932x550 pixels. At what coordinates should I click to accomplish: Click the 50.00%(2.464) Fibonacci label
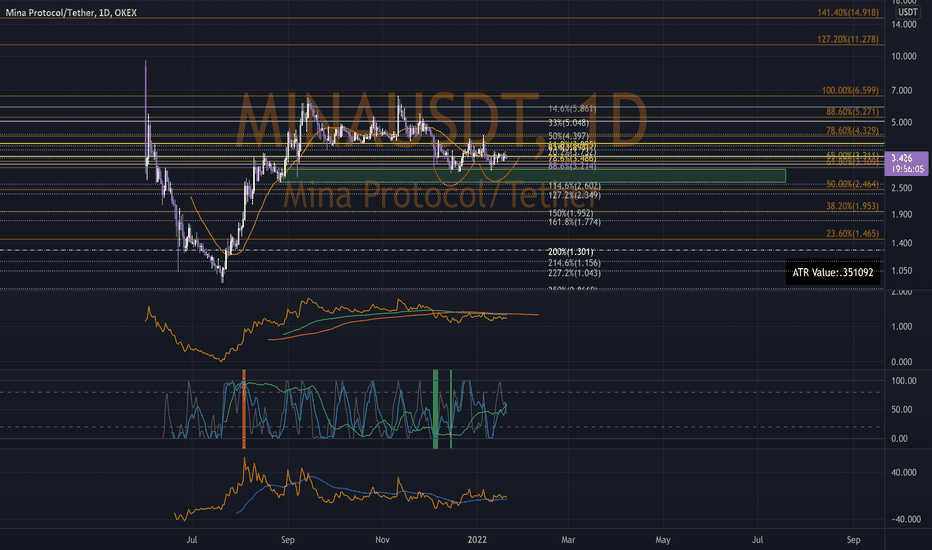tap(852, 184)
